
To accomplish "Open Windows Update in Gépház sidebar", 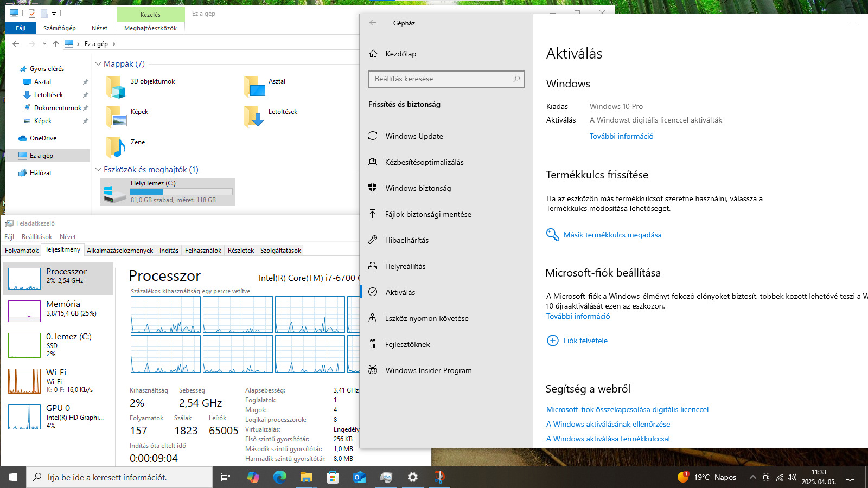I will coord(446,136).
